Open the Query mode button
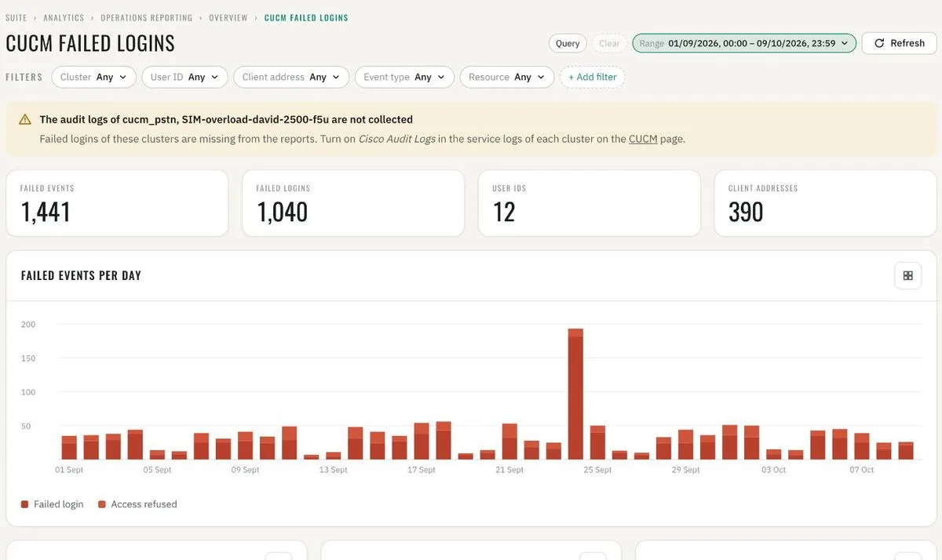The width and height of the screenshot is (942, 560). point(568,43)
